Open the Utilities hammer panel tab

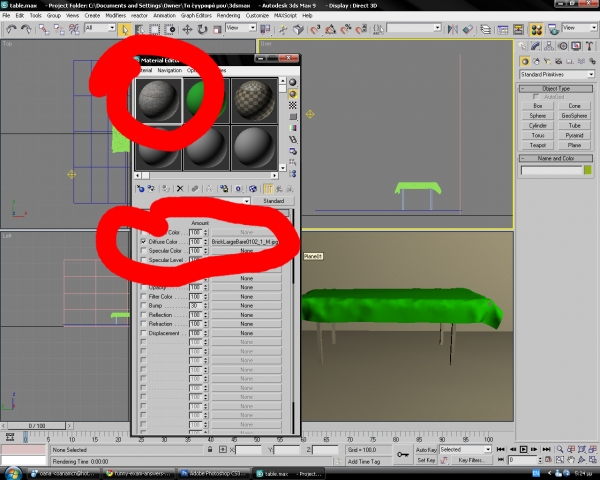(x=589, y=46)
